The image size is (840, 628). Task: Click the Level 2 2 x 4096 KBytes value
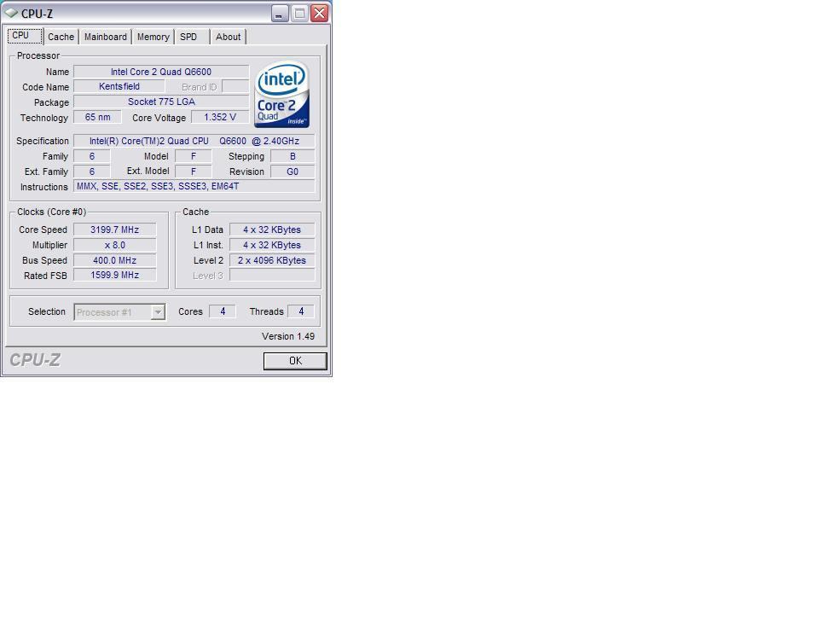coord(272,260)
